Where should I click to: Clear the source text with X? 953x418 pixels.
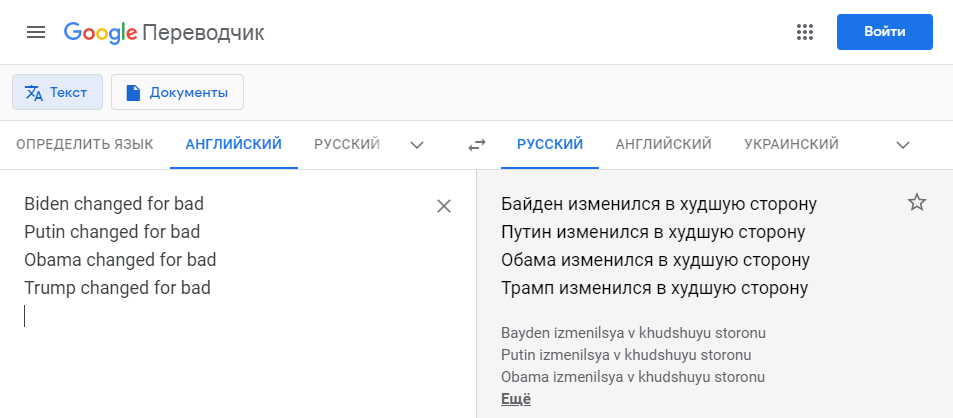click(x=444, y=207)
